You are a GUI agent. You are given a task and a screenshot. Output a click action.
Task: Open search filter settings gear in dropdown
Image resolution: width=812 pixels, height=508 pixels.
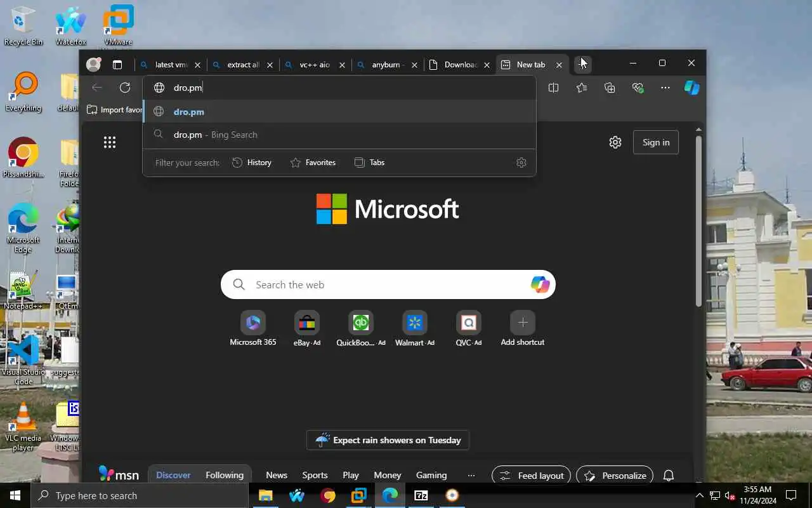coord(521,163)
